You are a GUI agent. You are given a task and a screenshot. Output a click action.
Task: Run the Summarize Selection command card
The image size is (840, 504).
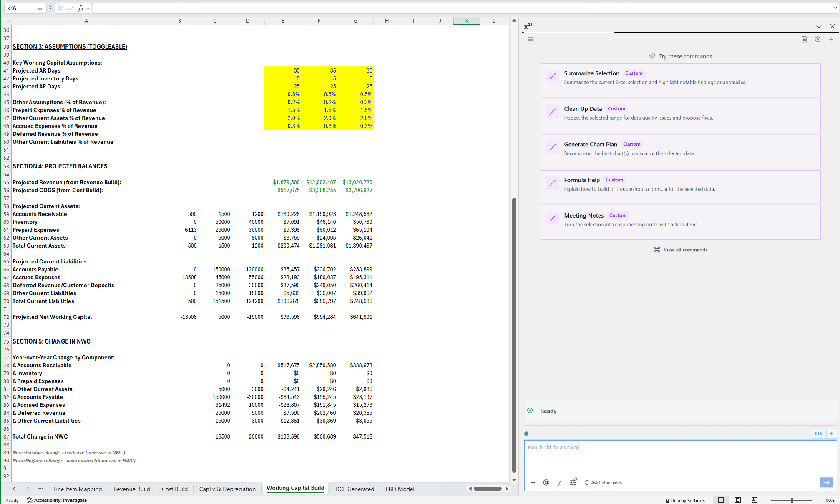pos(680,80)
